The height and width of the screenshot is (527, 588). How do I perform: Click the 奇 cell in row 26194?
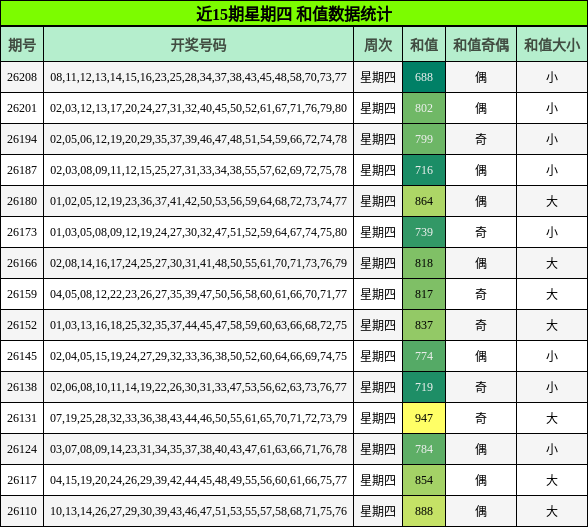coord(481,140)
